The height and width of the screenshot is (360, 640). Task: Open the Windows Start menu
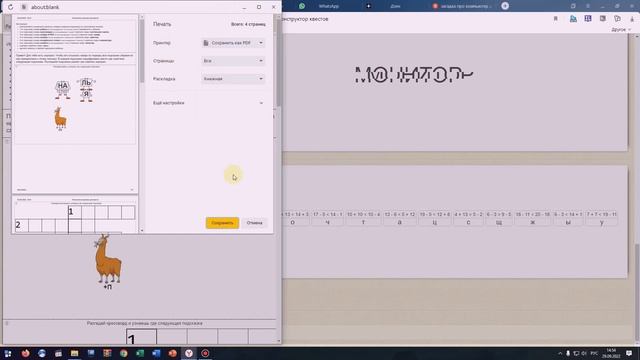coord(8,353)
